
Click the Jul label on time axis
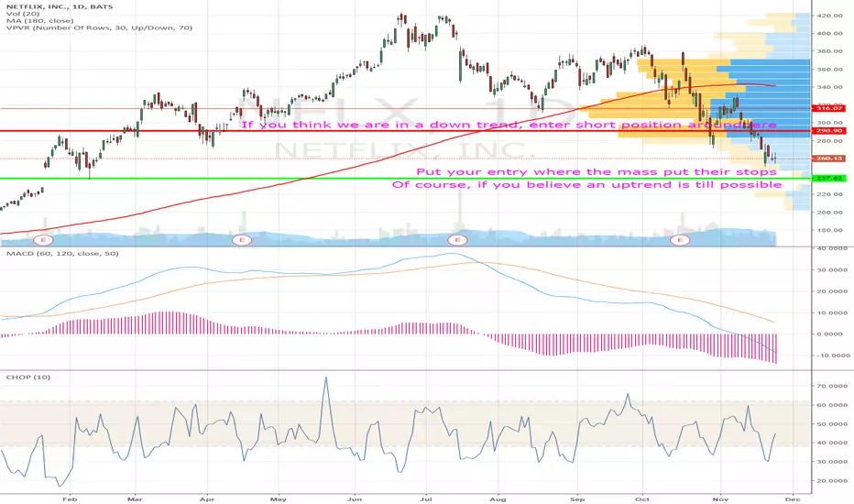tap(426, 499)
